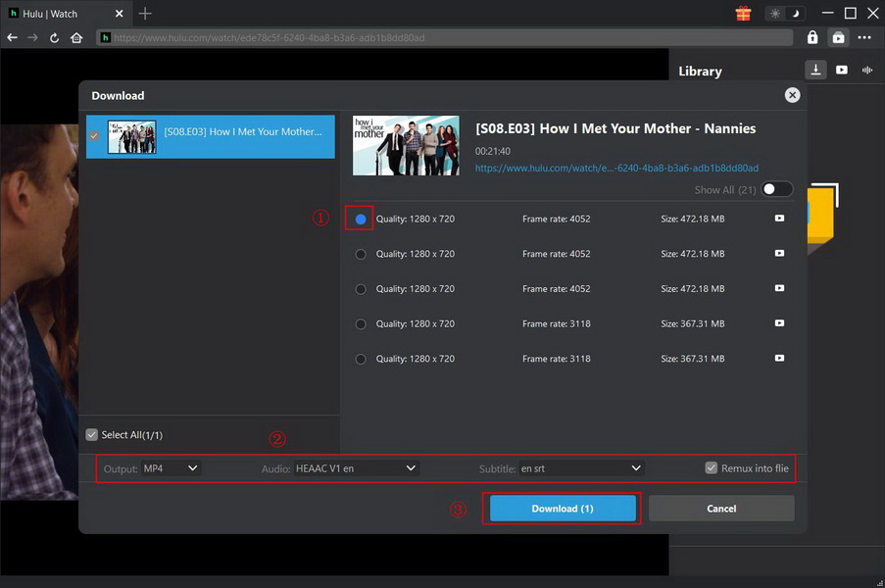This screenshot has height=588, width=885.
Task: Click the gift promotion icon in title bar
Action: click(x=743, y=13)
